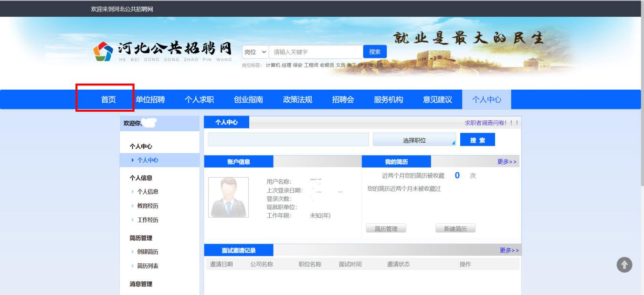The width and height of the screenshot is (644, 295).
Task: Click the 收银员 job tag
Action: (327, 65)
